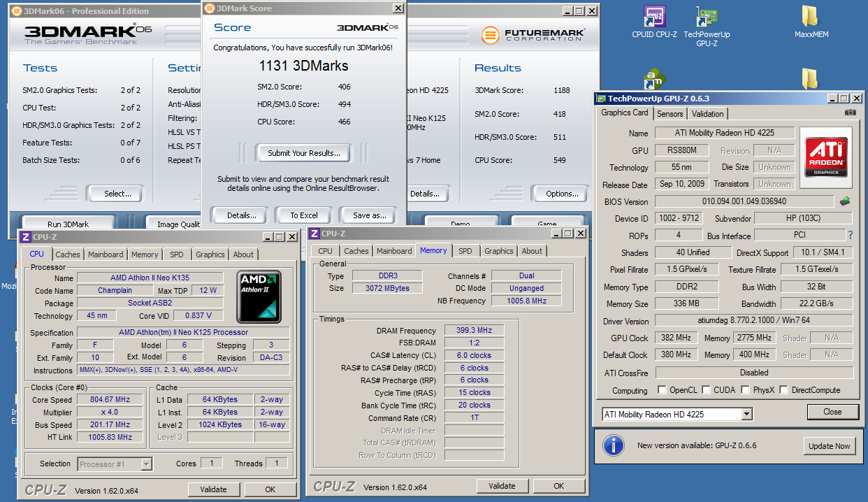Screen dimensions: 868x502
Task: Open the GPU selection dropdown in GPU-Z
Action: tap(747, 415)
